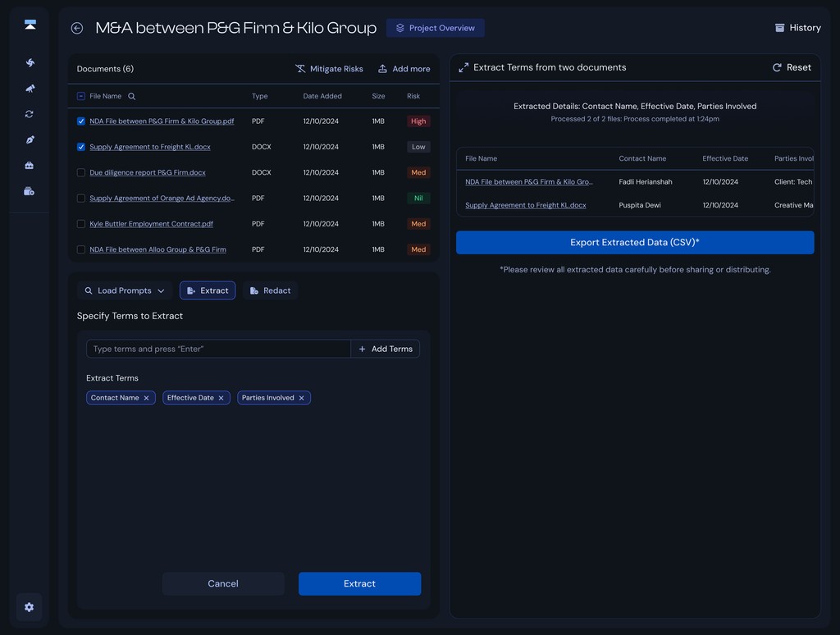Viewport: 840px width, 635px height.
Task: Click Med badge for Kyle Buttler contract row
Action: 418,224
